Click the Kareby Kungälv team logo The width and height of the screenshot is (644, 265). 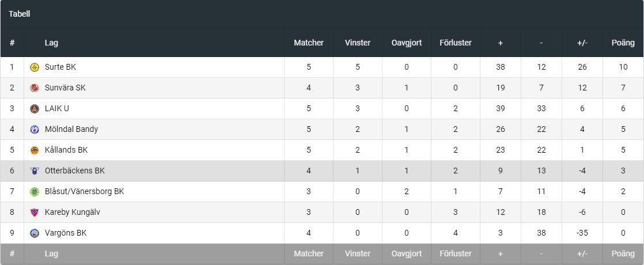click(x=35, y=213)
